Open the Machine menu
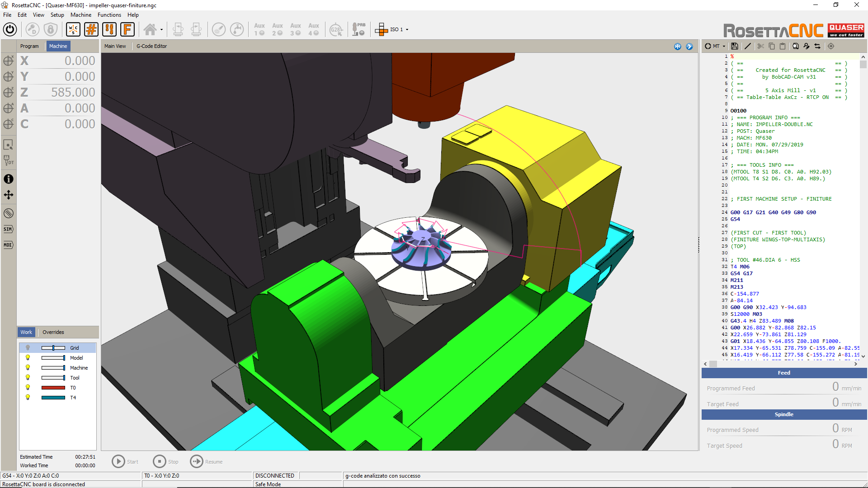The height and width of the screenshot is (488, 868). pos(81,15)
